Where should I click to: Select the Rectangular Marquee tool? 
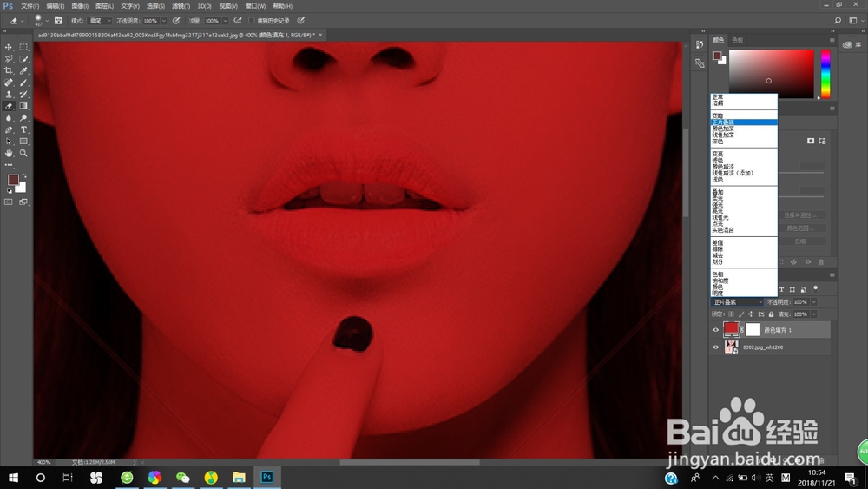tap(23, 48)
